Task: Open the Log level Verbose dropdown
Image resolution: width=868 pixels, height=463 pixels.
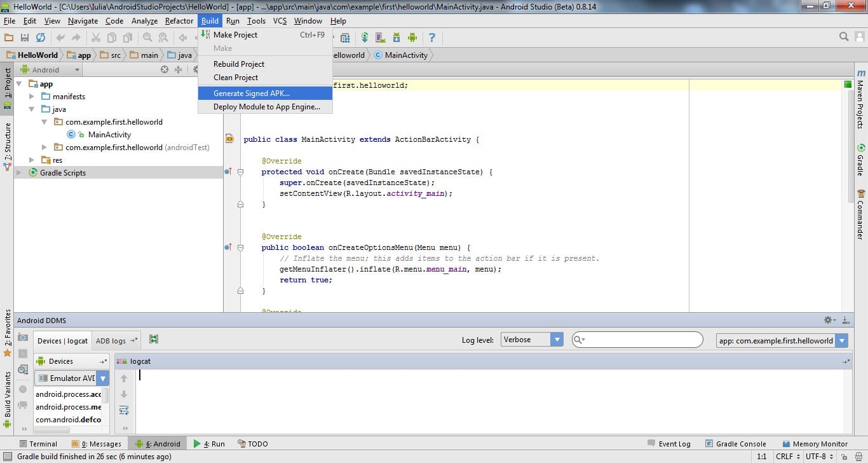Action: click(532, 340)
